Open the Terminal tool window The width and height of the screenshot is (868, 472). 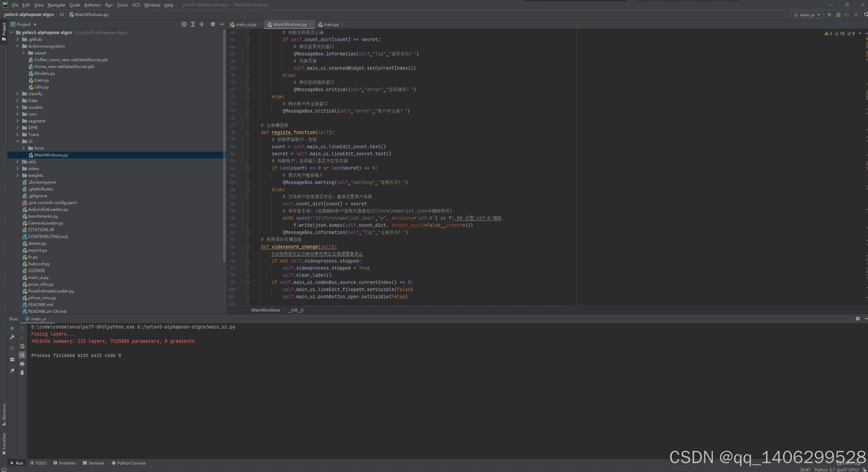pos(93,463)
